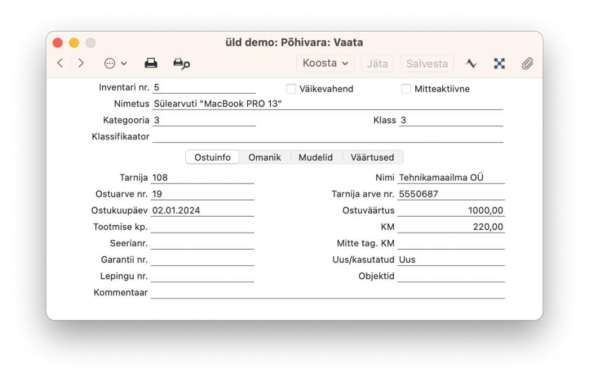Click the empty Objektid field

click(451, 276)
